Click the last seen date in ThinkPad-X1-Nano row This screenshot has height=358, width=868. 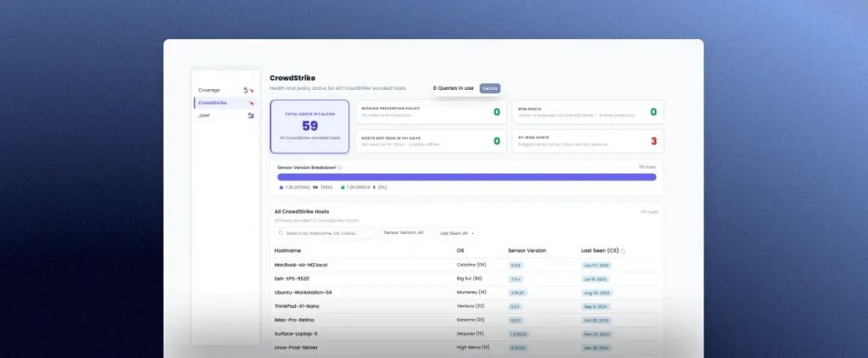point(595,307)
